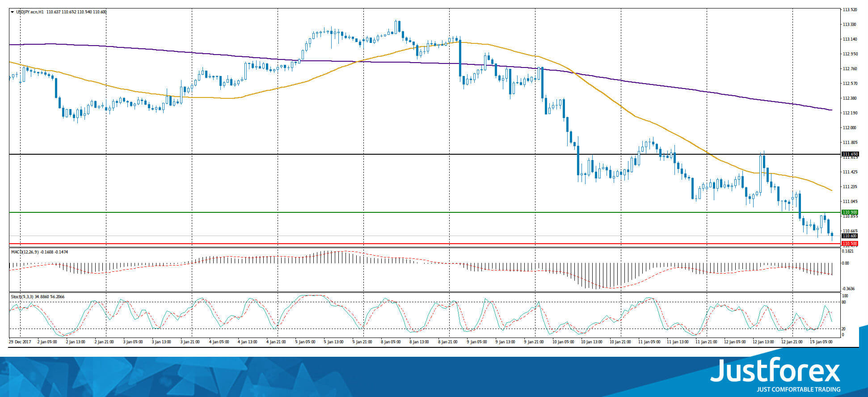Click the 111.045 price axis value
868x397 pixels.
tap(850, 202)
